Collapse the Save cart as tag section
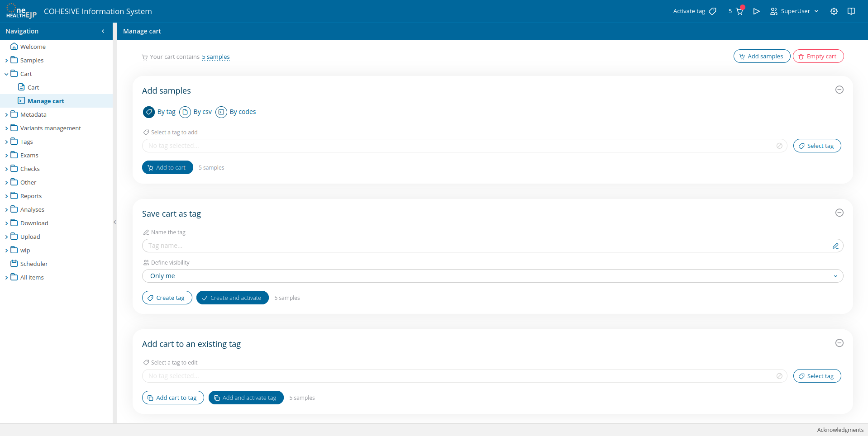868x436 pixels. [839, 213]
